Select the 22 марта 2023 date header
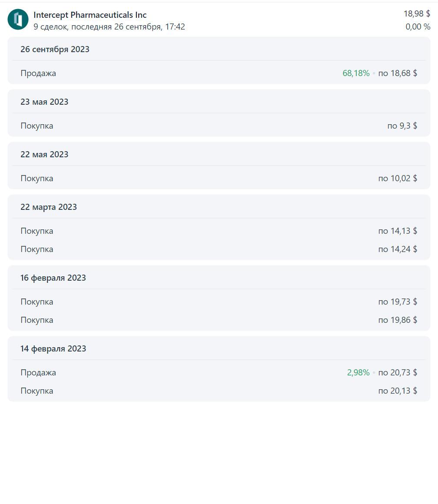 (49, 207)
